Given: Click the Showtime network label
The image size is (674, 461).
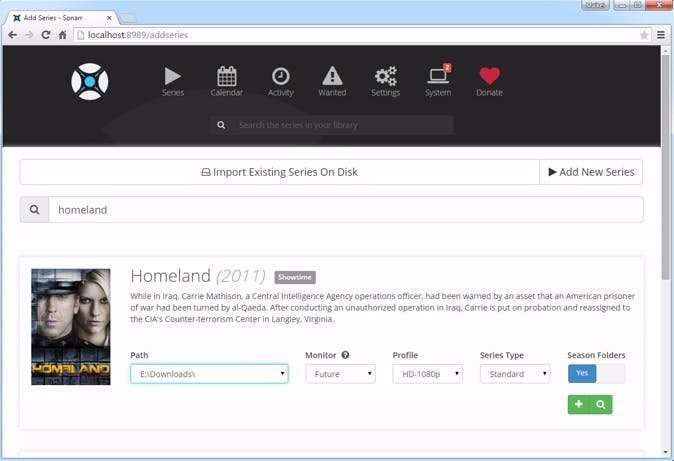Looking at the screenshot, I should [x=295, y=277].
